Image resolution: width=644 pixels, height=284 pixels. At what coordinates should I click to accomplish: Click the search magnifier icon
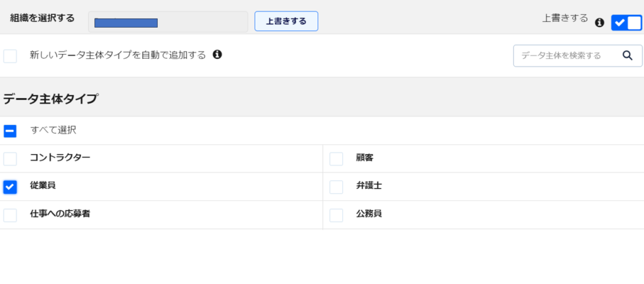pos(627,55)
